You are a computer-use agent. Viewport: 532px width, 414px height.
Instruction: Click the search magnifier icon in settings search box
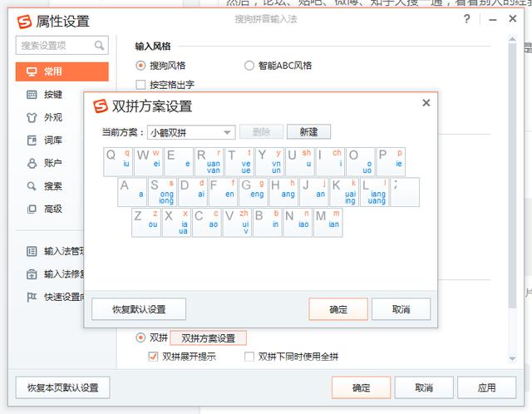[99, 45]
